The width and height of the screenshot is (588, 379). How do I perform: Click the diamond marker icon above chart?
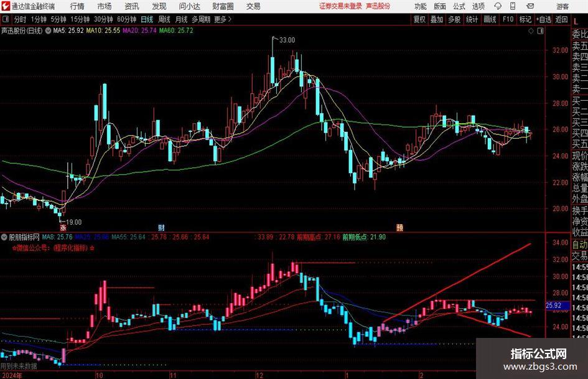(531, 30)
